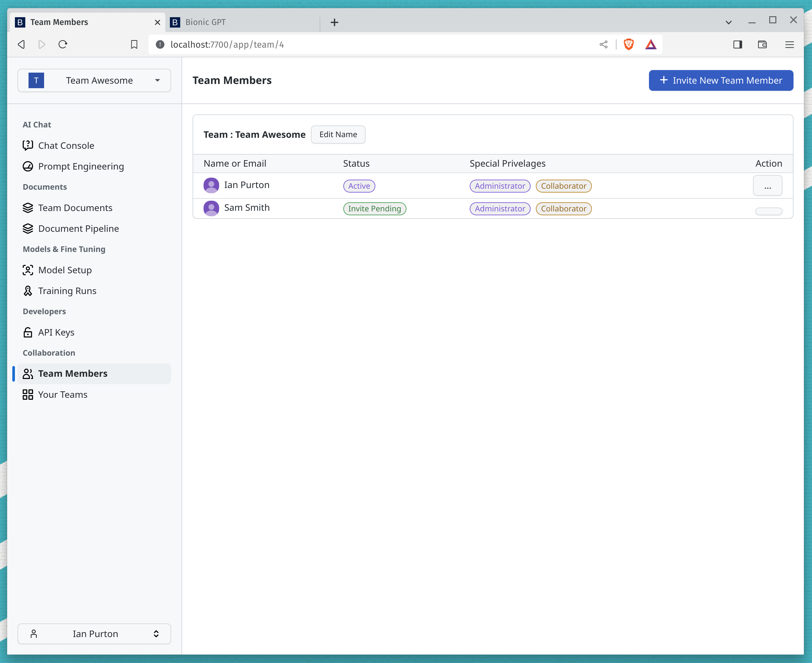Viewport: 812px width, 663px height.
Task: Click the Edit Name button
Action: 338,134
